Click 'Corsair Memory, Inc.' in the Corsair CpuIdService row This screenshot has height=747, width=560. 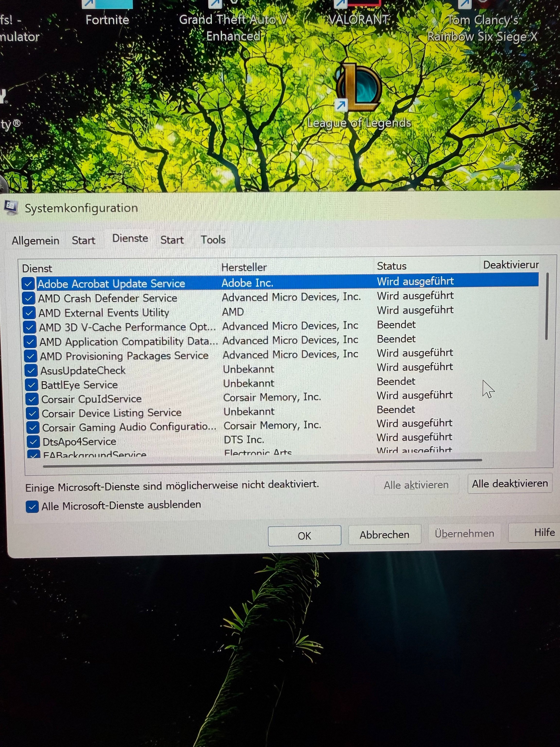(272, 397)
